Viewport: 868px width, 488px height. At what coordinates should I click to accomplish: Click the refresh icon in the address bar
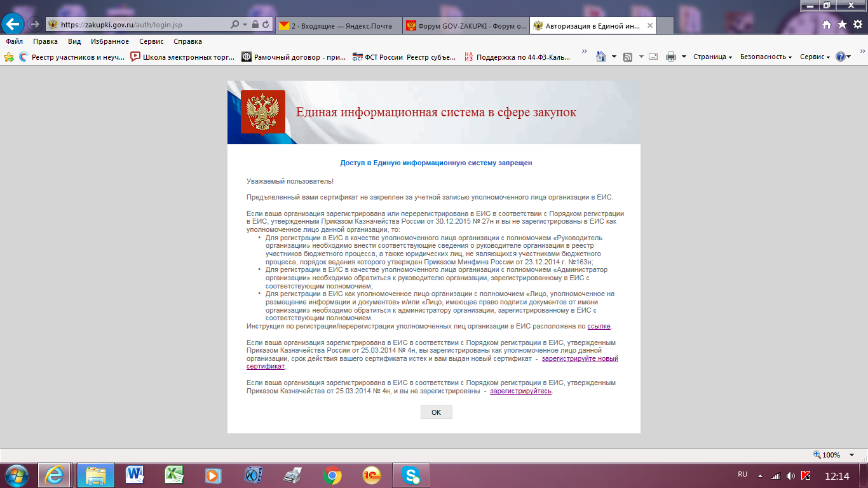point(266,25)
